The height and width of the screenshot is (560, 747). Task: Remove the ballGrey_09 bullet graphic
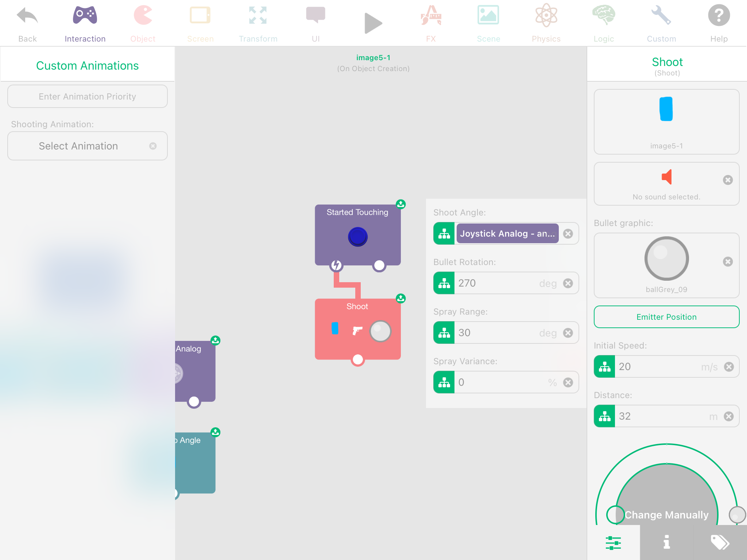coord(728,261)
